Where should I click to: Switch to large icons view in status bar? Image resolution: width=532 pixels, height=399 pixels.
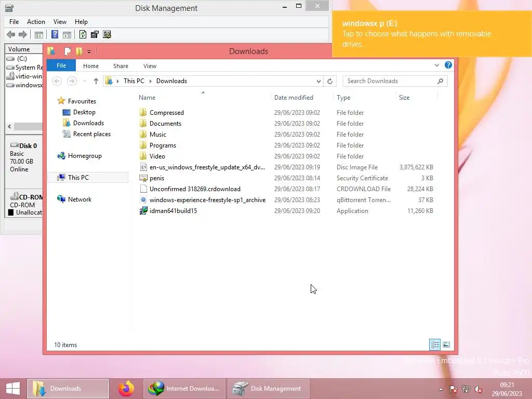(x=446, y=345)
